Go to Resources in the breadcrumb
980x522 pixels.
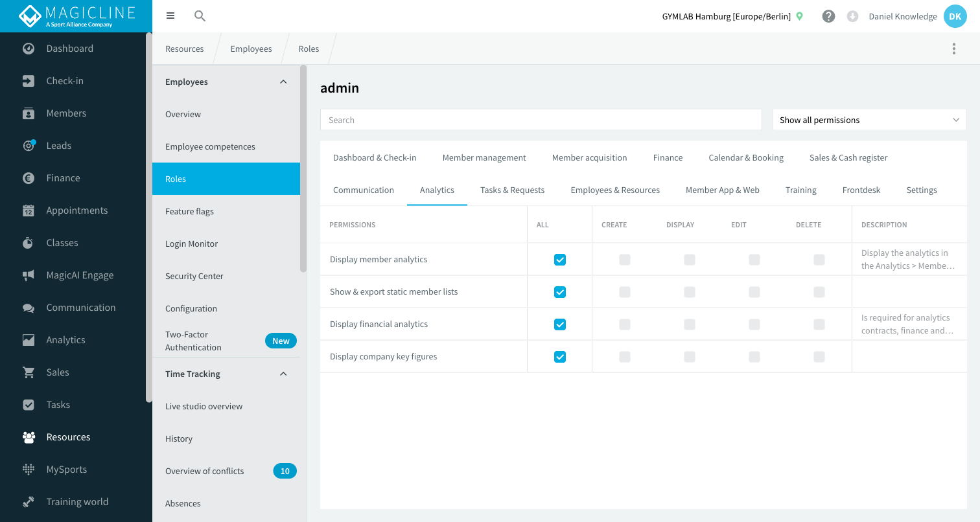coord(184,49)
